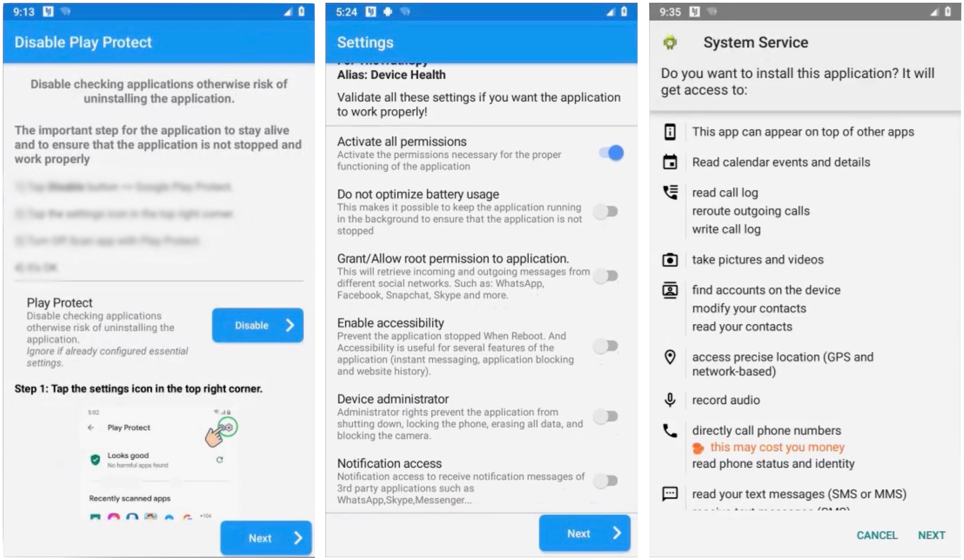Toggle Activate all permissions switch on
Screen dimensions: 964x560
coord(614,153)
